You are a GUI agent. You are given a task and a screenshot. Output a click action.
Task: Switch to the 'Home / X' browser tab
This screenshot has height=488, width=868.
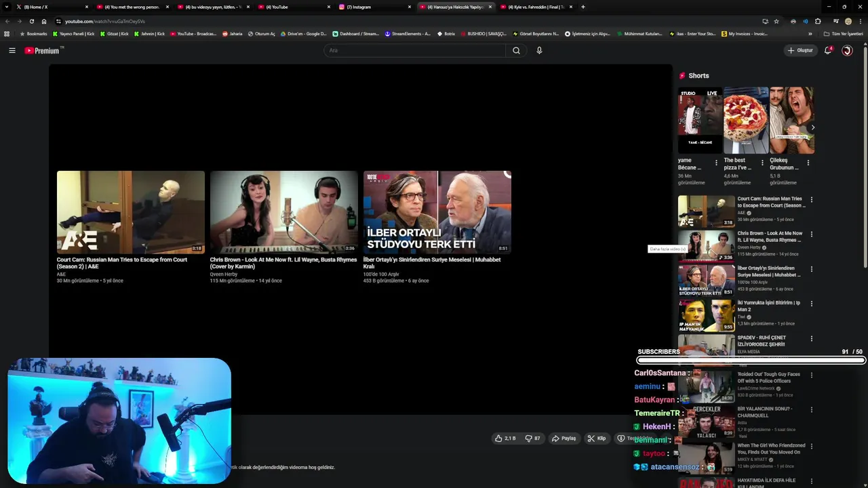pyautogui.click(x=52, y=7)
